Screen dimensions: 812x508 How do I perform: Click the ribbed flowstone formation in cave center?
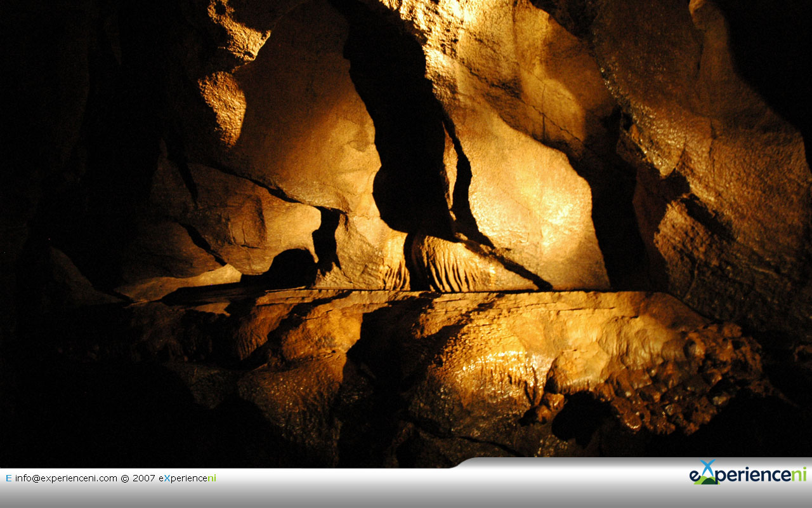coord(444,264)
